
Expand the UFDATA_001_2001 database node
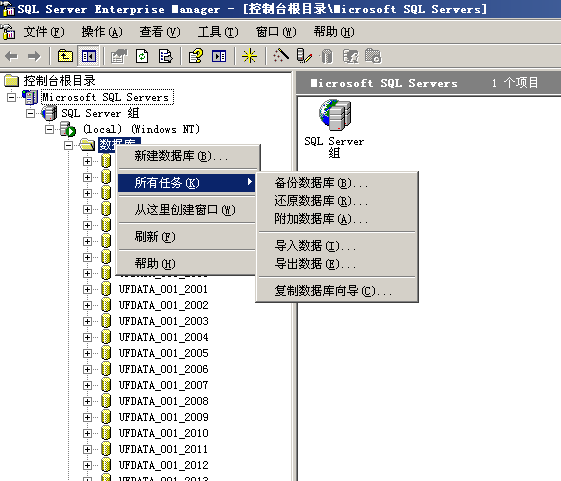click(87, 289)
